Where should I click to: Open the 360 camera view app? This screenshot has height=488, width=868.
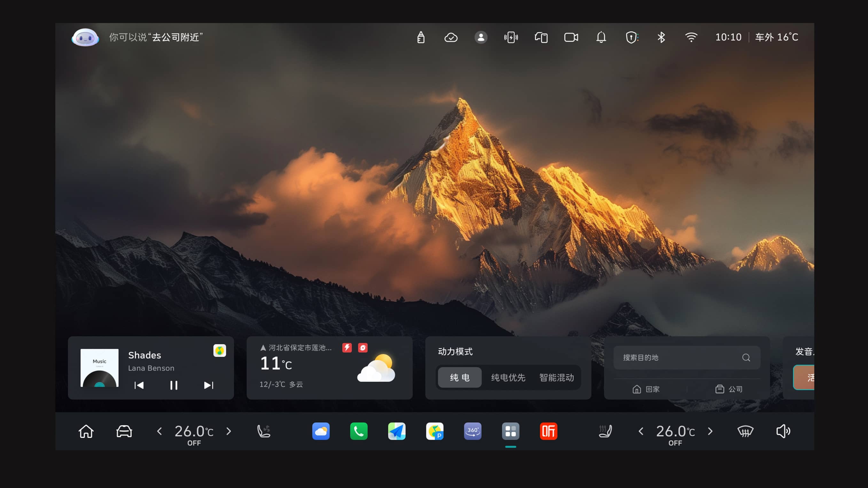point(473,431)
